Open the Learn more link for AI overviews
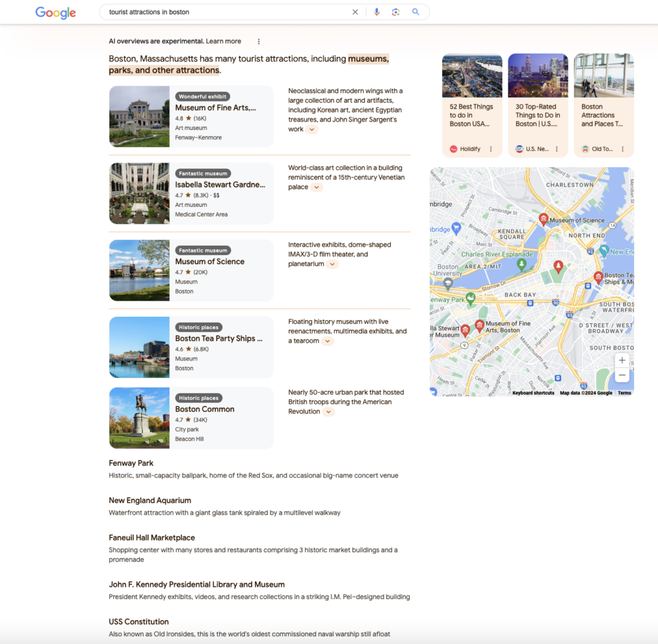Screen dimensions: 658x644 coord(223,41)
